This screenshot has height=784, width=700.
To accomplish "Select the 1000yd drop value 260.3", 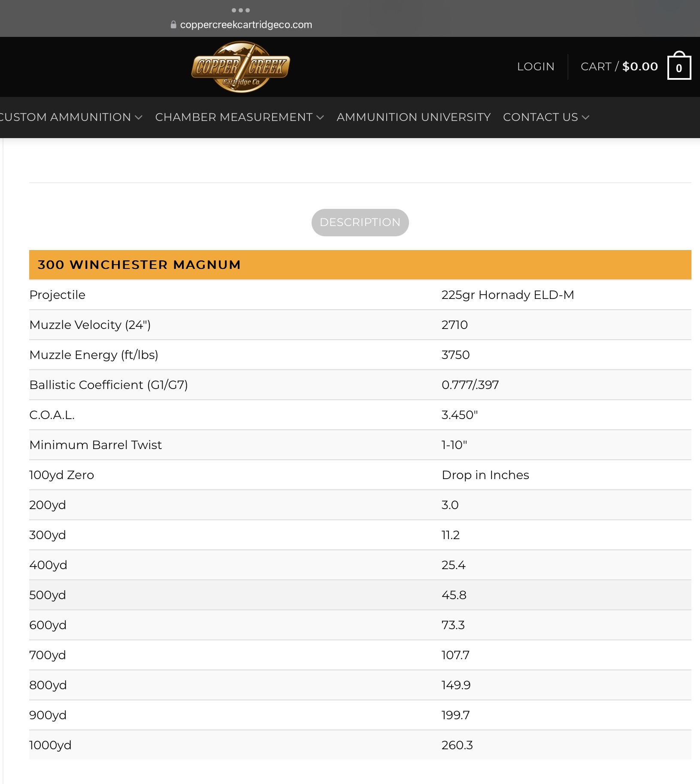I will pos(457,745).
